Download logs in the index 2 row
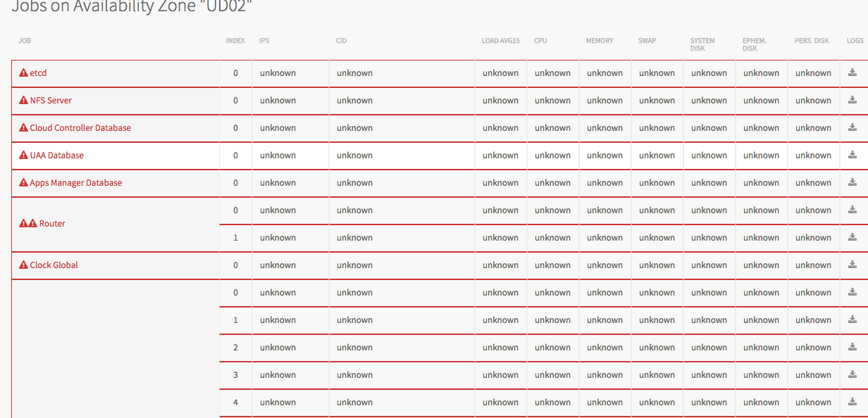Viewport: 868px width, 418px height. pyautogui.click(x=852, y=346)
